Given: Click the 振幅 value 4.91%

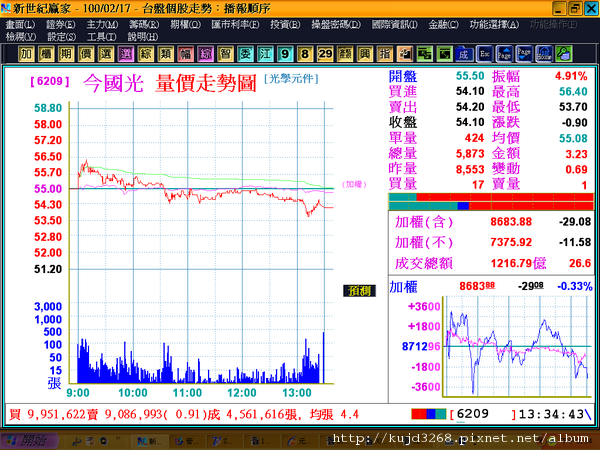Looking at the screenshot, I should click(x=571, y=76).
